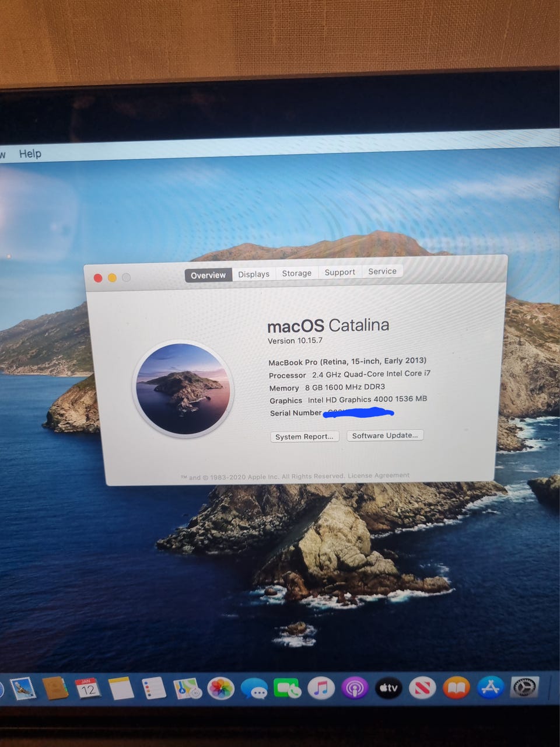Click the System Report... button

(304, 437)
